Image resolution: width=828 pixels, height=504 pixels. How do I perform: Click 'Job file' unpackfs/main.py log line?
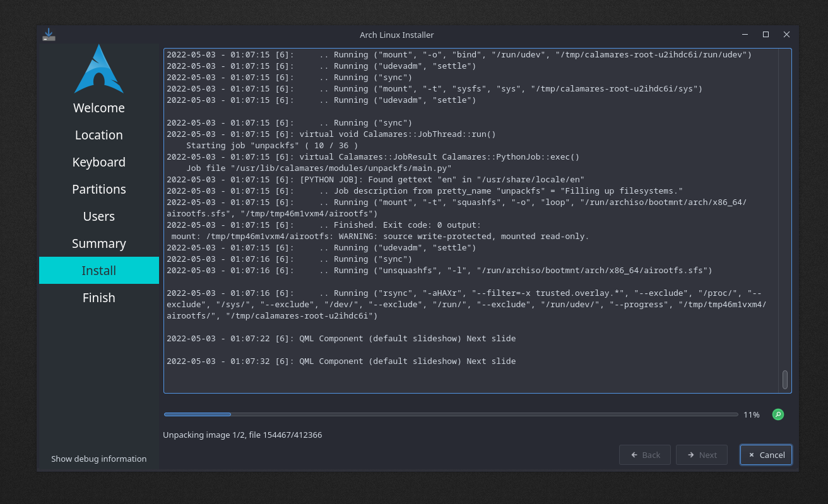pos(319,168)
